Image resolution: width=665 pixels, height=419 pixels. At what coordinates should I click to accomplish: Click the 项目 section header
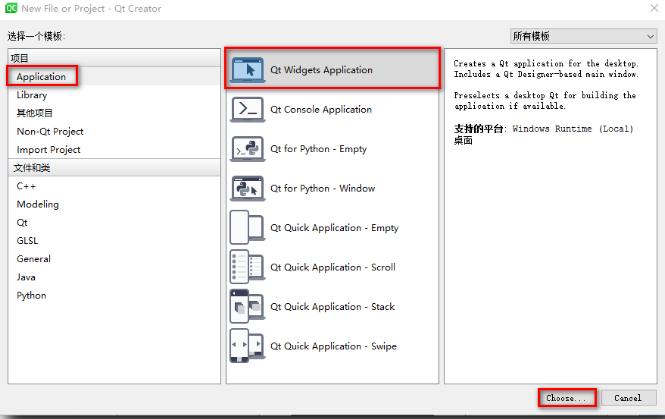click(114, 58)
